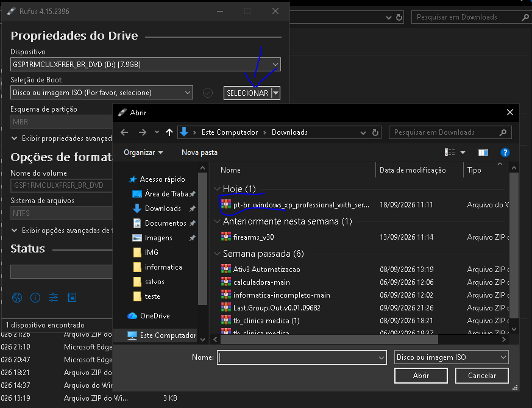Refresh the background Explorer window
This screenshot has height=408, width=532.
(x=399, y=17)
